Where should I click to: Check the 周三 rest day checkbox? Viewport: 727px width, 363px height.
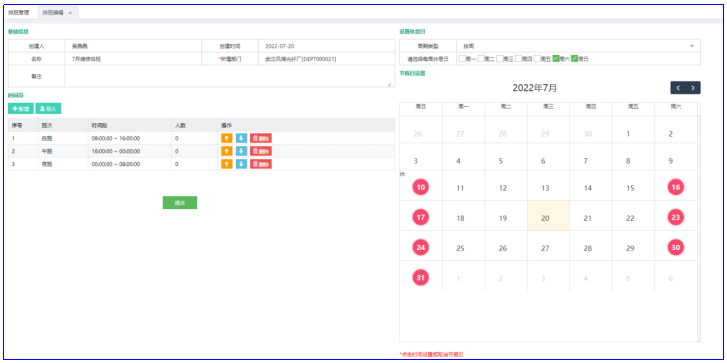coord(499,59)
